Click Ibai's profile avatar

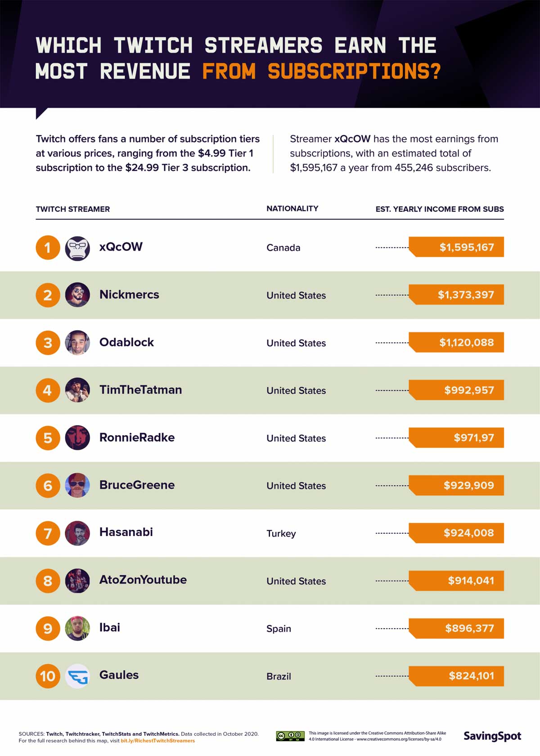[77, 628]
